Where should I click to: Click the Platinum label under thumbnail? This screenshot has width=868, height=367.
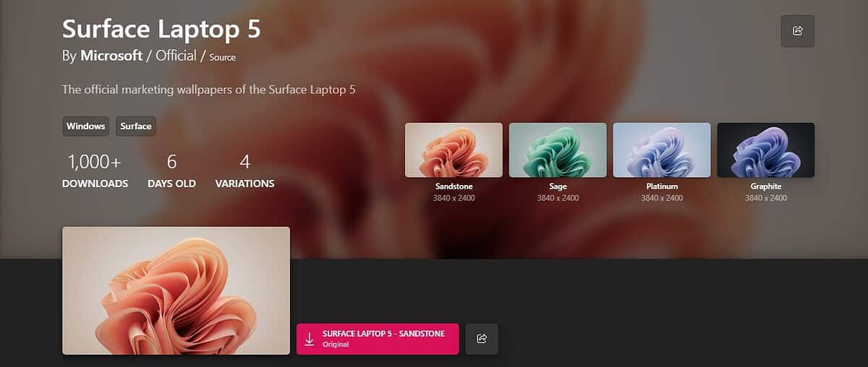662,186
